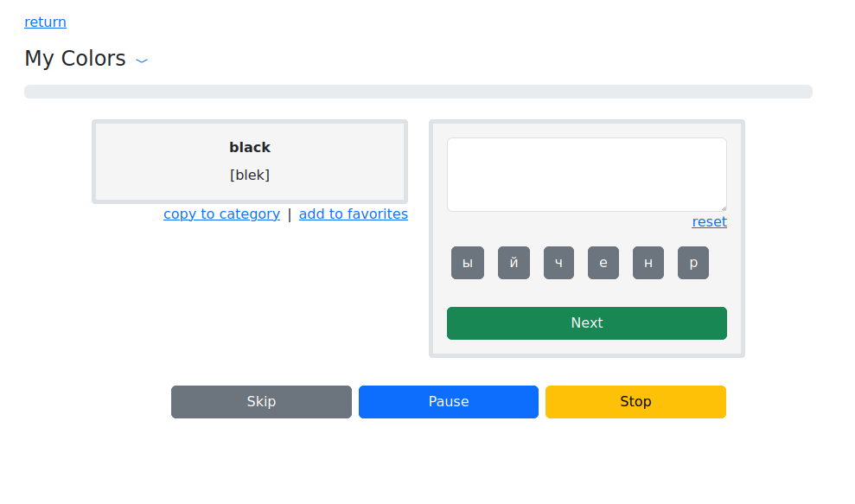Viewport: 855px width, 504px height.
Task: Click the word card showing 'black'
Action: pyautogui.click(x=250, y=161)
